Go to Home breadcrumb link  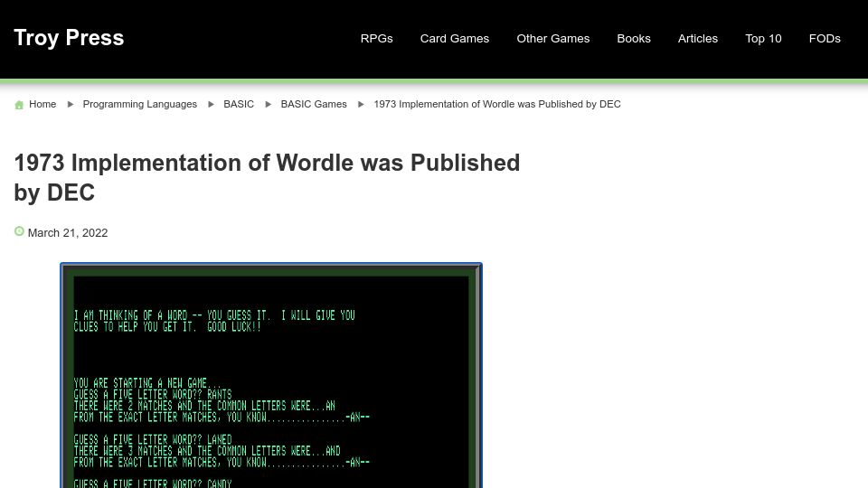(42, 104)
